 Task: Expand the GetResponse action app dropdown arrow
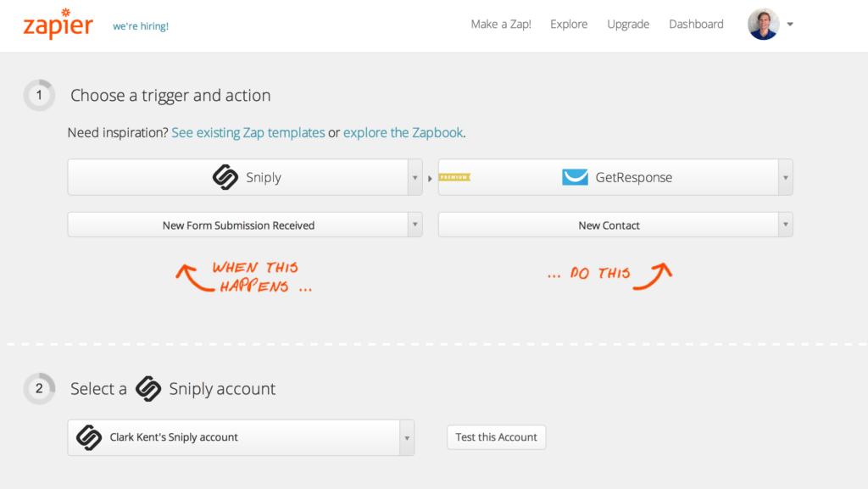[x=786, y=178]
